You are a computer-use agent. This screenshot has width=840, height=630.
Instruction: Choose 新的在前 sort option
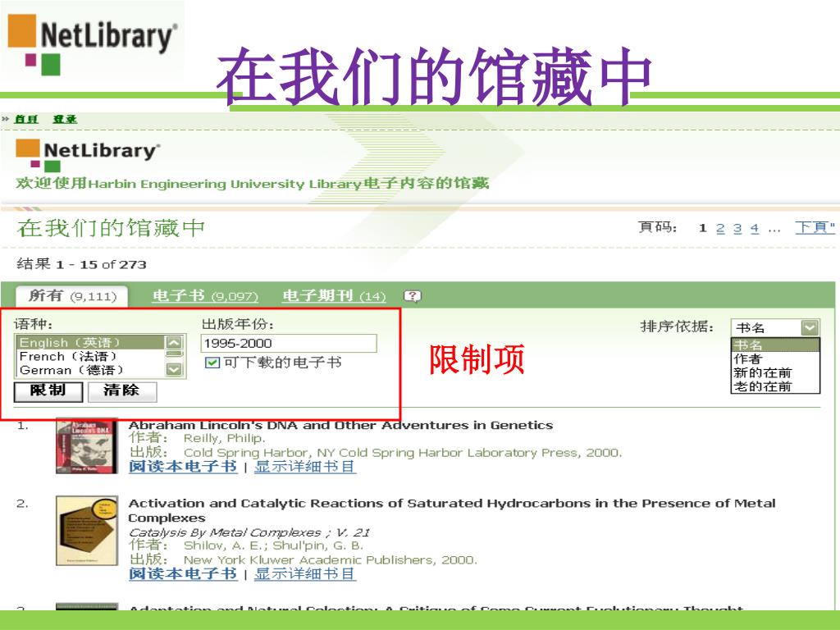775,372
